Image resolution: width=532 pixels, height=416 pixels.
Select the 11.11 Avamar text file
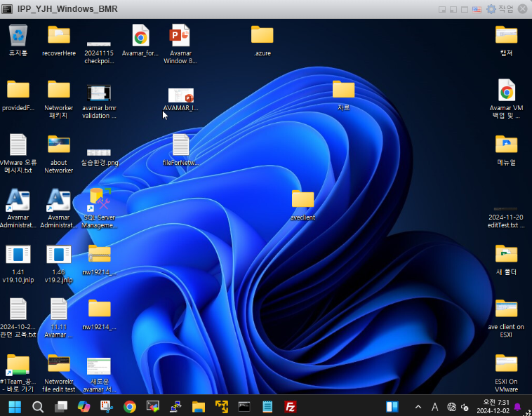[59, 309]
